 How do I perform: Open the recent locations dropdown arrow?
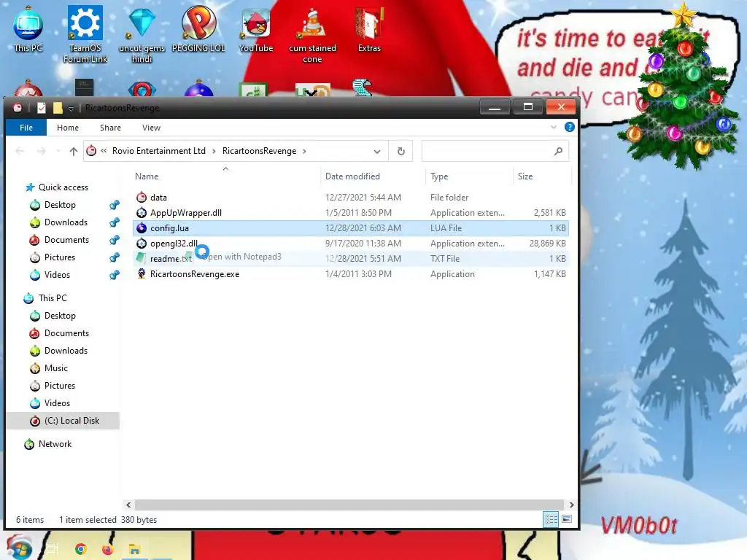coord(58,152)
